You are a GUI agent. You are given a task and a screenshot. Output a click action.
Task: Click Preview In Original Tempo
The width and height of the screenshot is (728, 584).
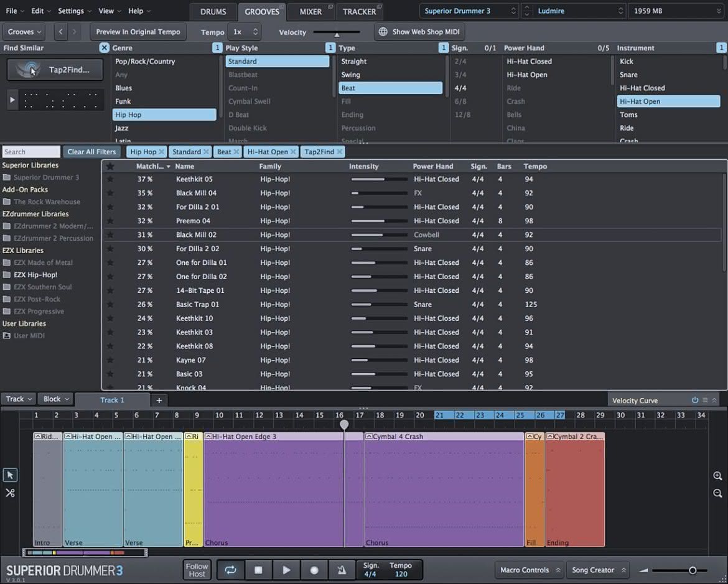pos(138,32)
